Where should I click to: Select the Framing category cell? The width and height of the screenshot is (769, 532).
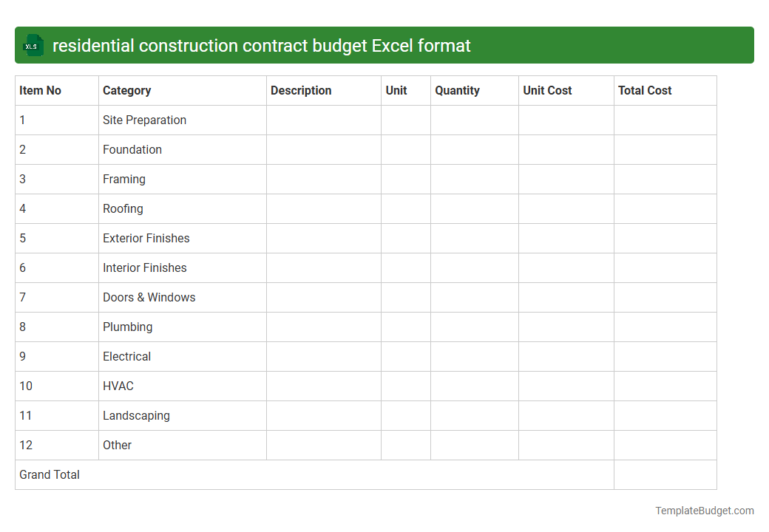point(123,179)
